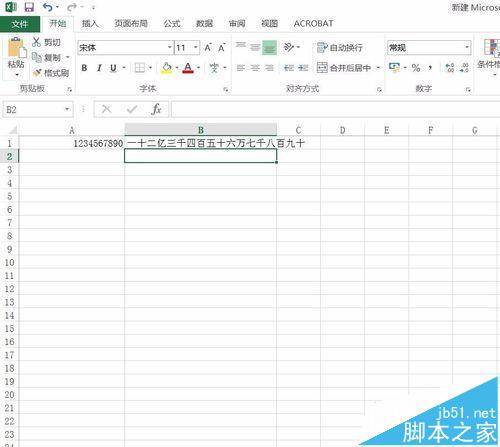Apply comma style number format
Image resolution: width=500 pixels, height=447 pixels.
[431, 68]
